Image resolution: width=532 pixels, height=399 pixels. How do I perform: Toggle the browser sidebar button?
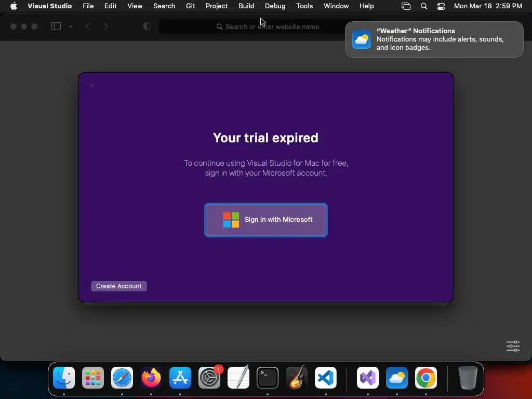click(56, 26)
